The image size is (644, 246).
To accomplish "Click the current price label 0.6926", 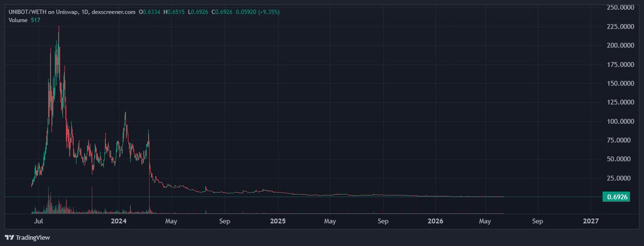I will coord(618,197).
